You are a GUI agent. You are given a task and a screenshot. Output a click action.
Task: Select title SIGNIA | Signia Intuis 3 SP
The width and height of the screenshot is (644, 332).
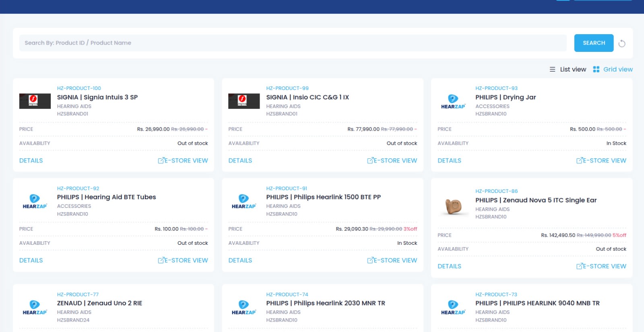pyautogui.click(x=97, y=97)
